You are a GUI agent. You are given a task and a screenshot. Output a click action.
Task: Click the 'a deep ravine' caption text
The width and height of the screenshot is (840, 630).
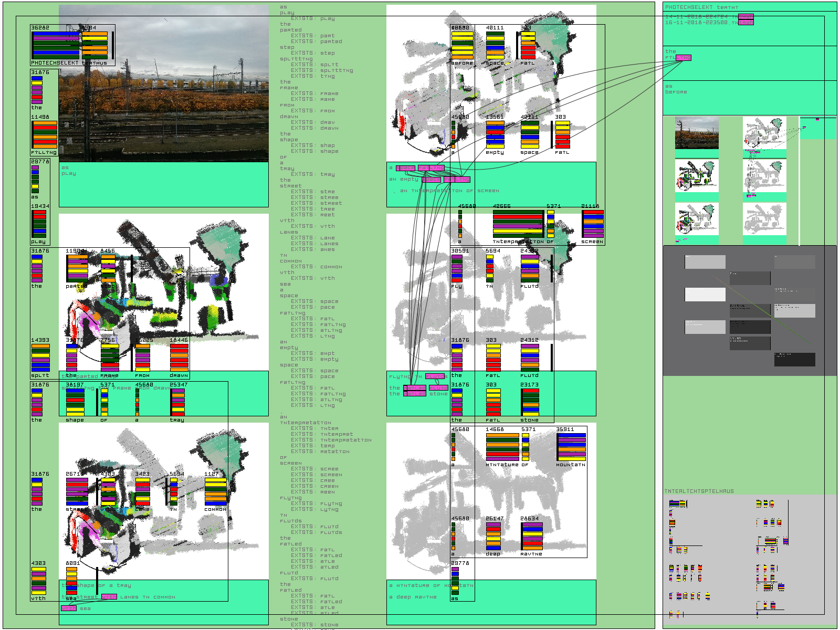[x=413, y=597]
